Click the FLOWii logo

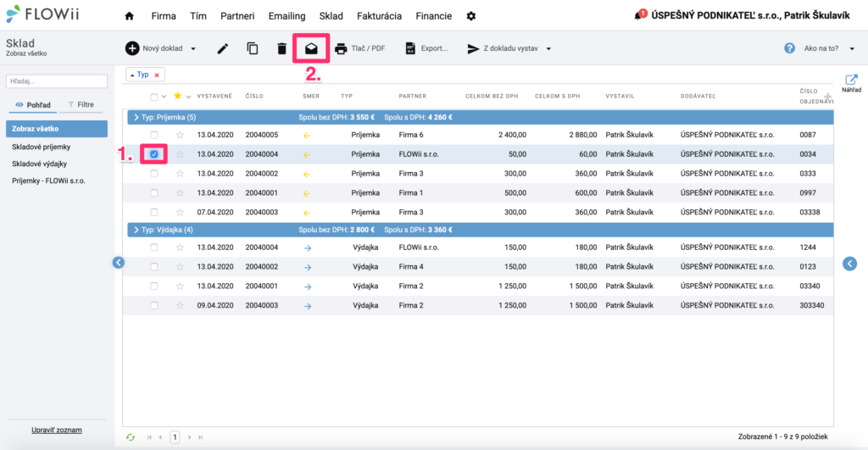click(42, 14)
